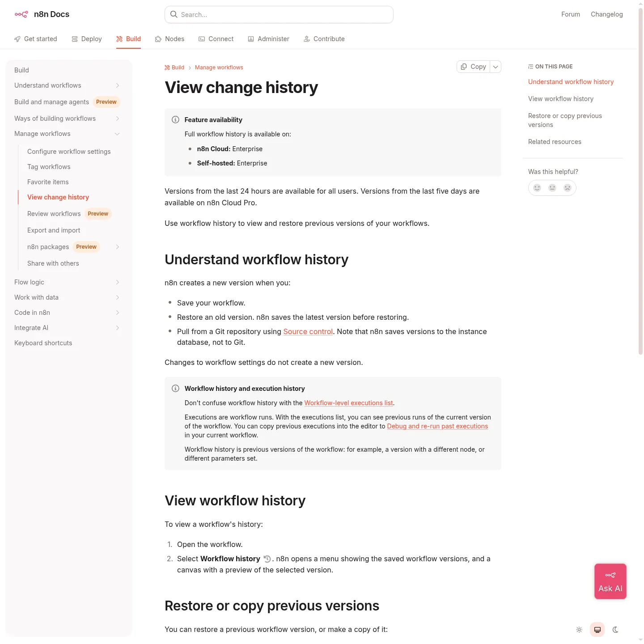Collapse Manage workflows section
644x644 pixels.
click(x=118, y=134)
